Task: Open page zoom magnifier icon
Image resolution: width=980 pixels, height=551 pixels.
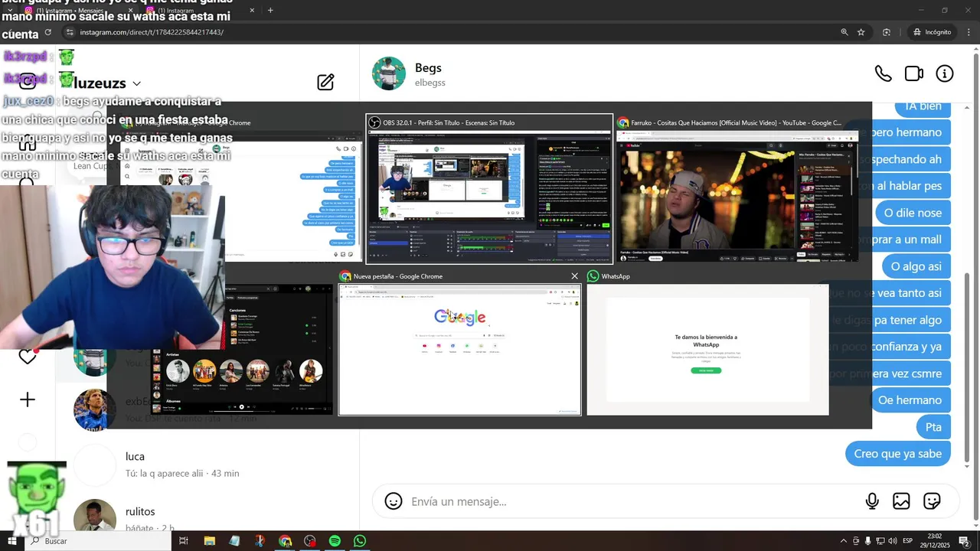Action: 844,32
